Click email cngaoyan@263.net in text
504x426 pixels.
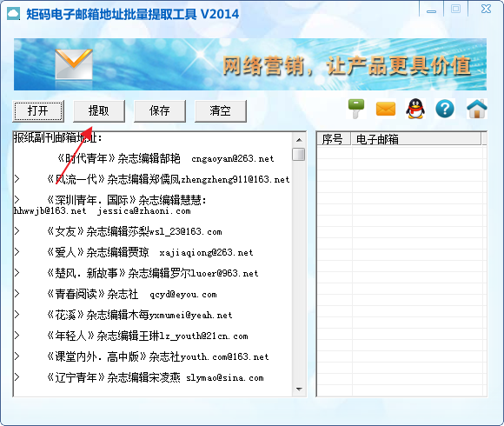pyautogui.click(x=232, y=159)
